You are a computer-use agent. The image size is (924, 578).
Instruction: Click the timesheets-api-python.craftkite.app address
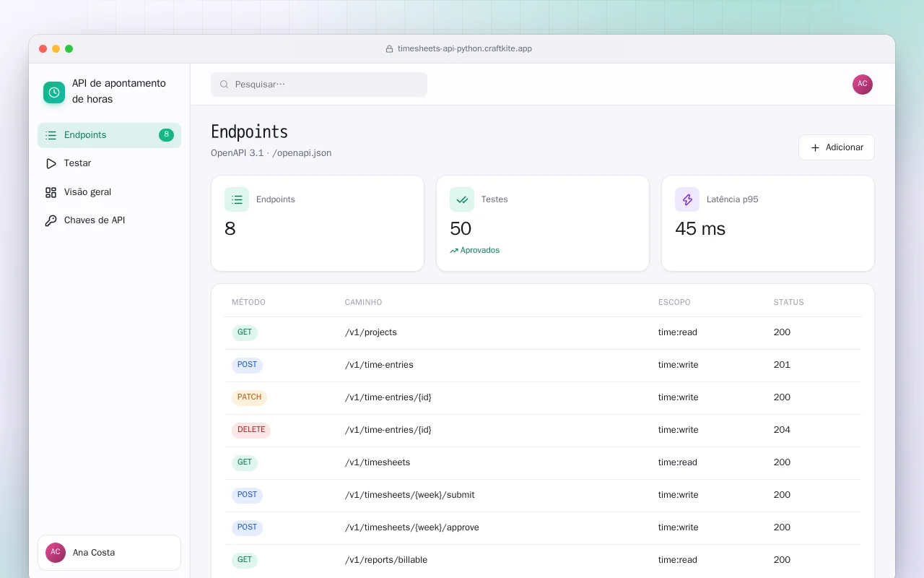pos(465,49)
